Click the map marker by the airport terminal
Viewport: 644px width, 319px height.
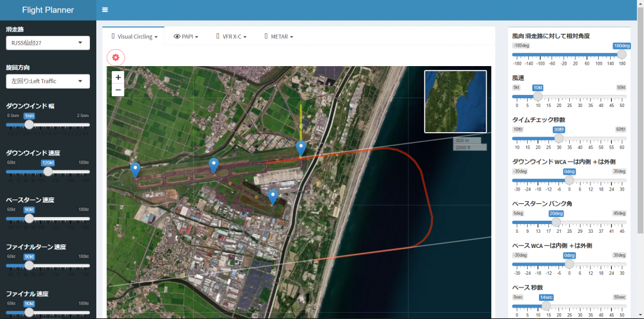[273, 196]
